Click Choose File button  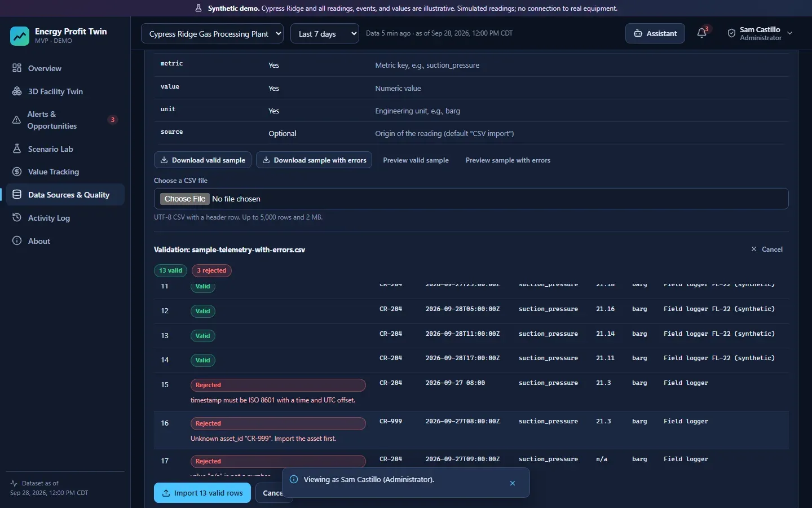tap(185, 199)
